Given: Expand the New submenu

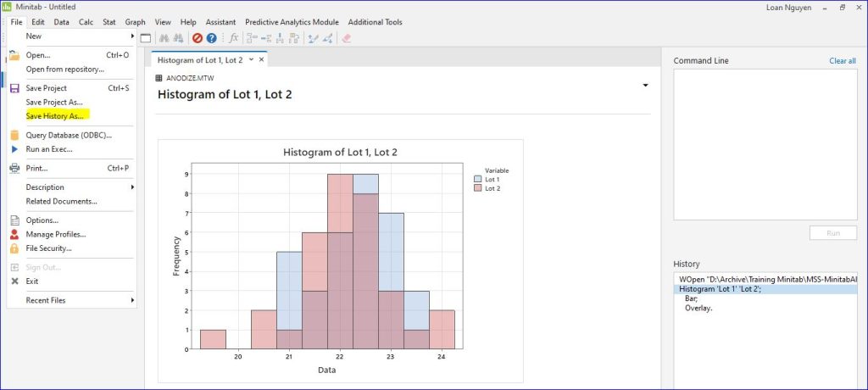Looking at the screenshot, I should (x=72, y=36).
